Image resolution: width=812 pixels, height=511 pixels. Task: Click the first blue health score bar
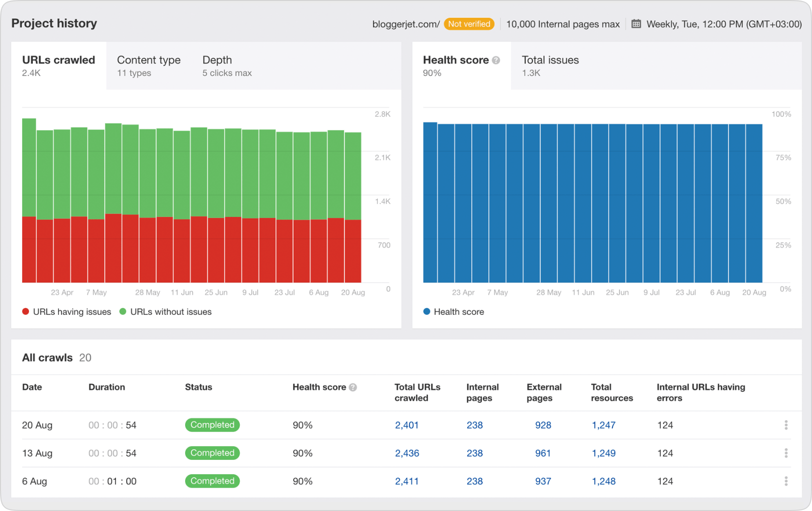click(430, 203)
